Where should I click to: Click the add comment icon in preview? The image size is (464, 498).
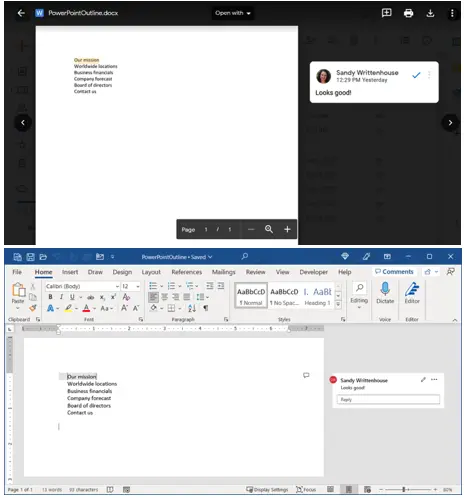tap(386, 13)
